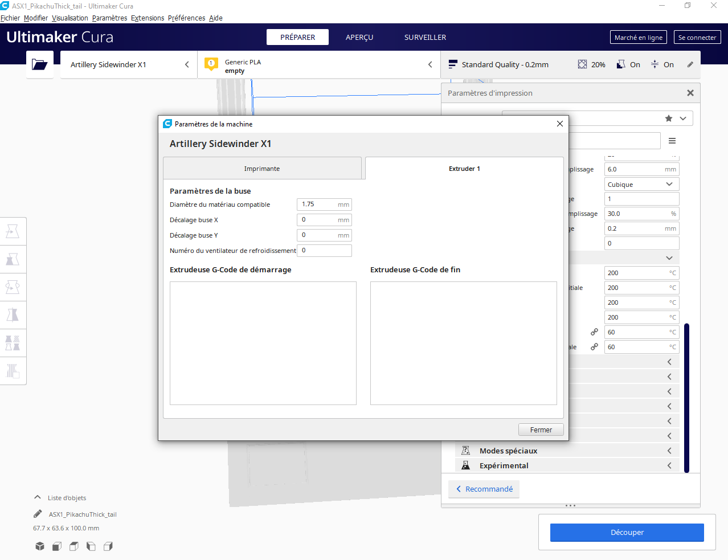The width and height of the screenshot is (728, 560).
Task: Click link icon beside second 60°C field
Action: click(x=594, y=347)
